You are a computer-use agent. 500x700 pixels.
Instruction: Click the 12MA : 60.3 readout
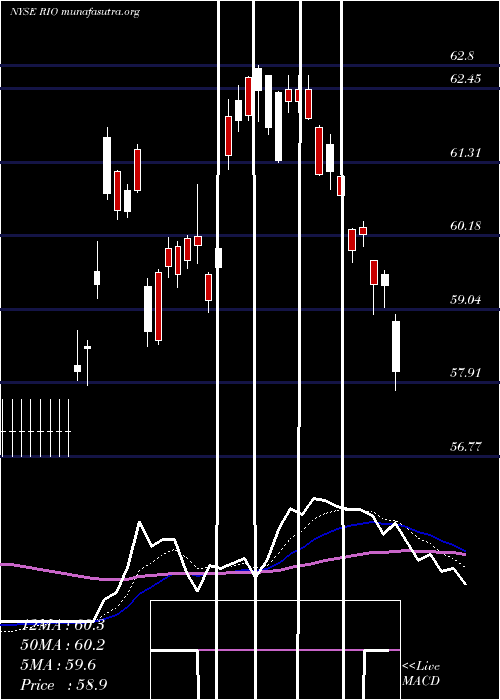pos(62,625)
